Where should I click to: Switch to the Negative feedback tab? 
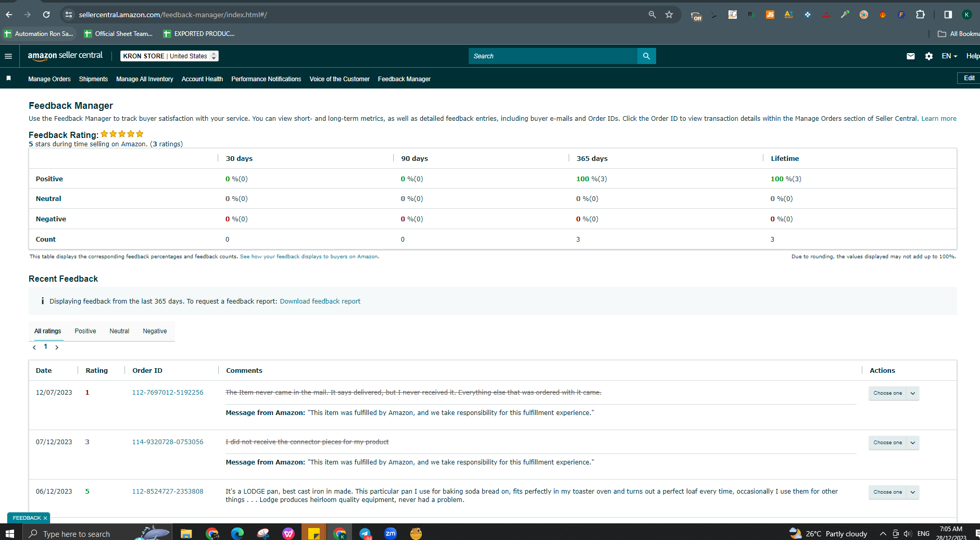155,331
